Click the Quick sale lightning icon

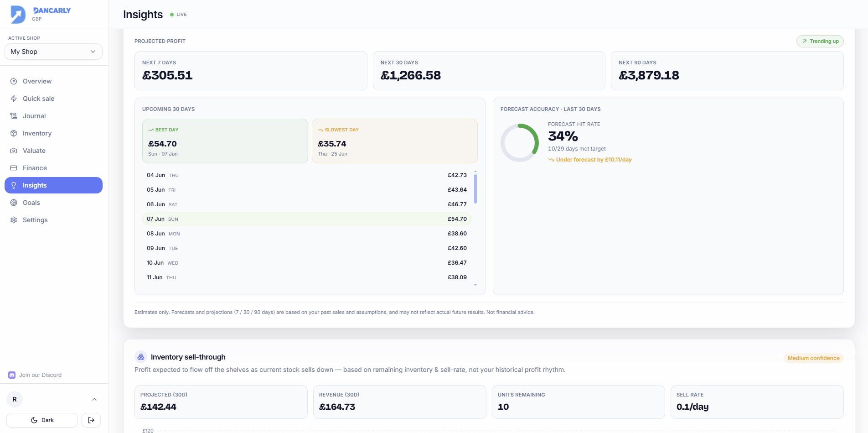click(14, 99)
